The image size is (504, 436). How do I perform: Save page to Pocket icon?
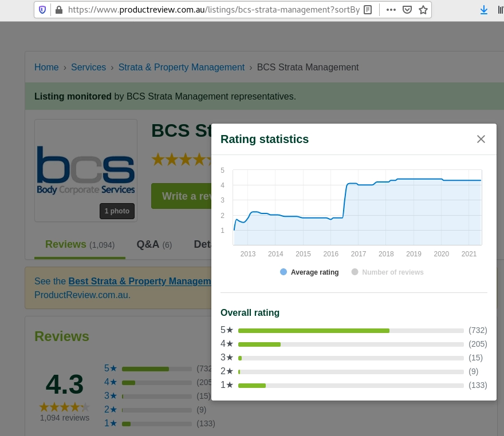407,10
